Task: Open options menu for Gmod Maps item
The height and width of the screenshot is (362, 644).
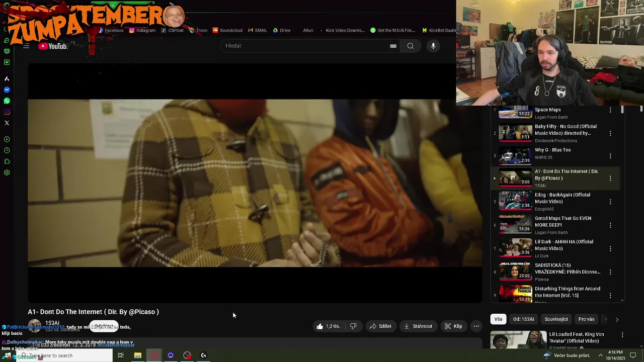Action: (610, 225)
